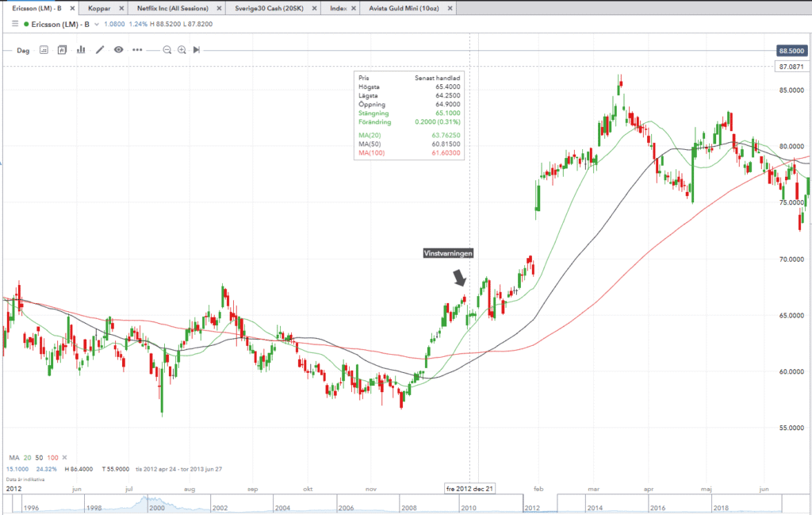
Task: Click the zoom out magnifier icon
Action: [x=167, y=49]
